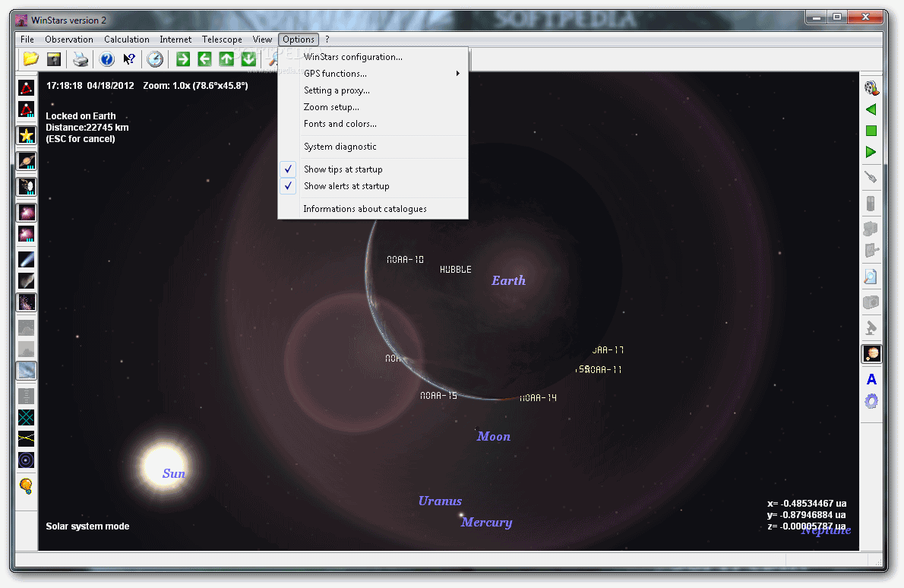Uncheck Show tips at startup
This screenshot has width=904, height=588.
click(x=373, y=169)
